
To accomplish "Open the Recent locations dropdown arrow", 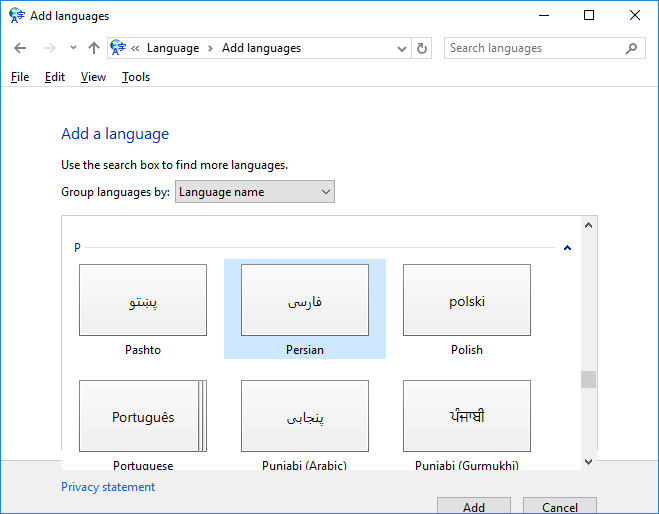I will (x=73, y=48).
